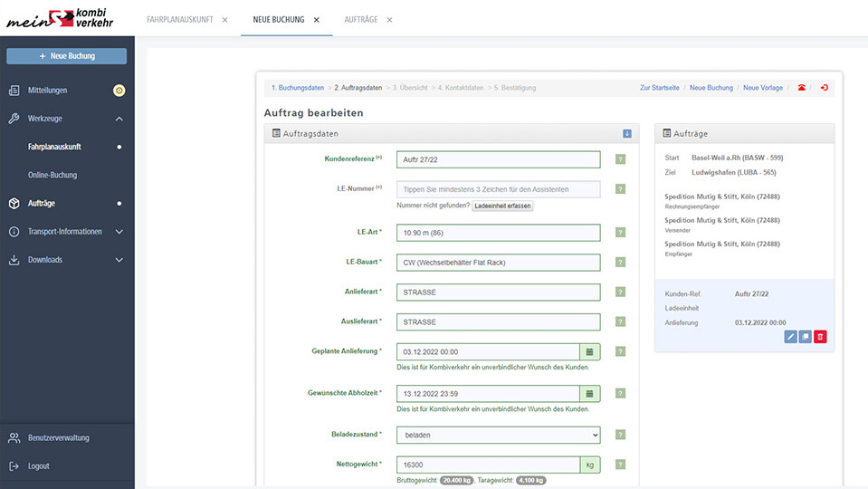Click the Logout label in sidebar
868x489 pixels.
coord(39,466)
